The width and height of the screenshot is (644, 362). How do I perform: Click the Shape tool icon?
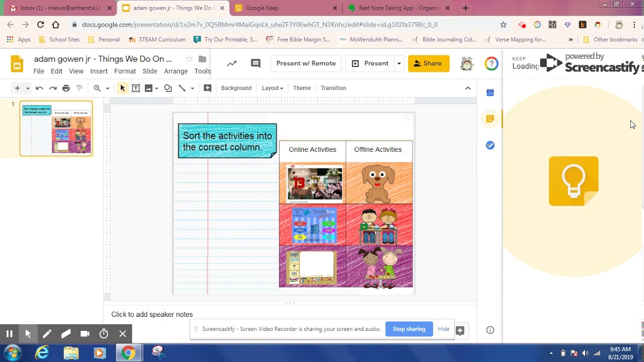pos(168,88)
